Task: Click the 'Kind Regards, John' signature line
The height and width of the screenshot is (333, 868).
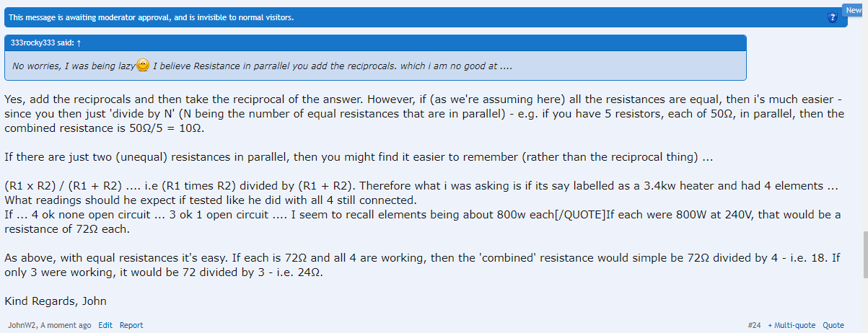Action: point(56,301)
